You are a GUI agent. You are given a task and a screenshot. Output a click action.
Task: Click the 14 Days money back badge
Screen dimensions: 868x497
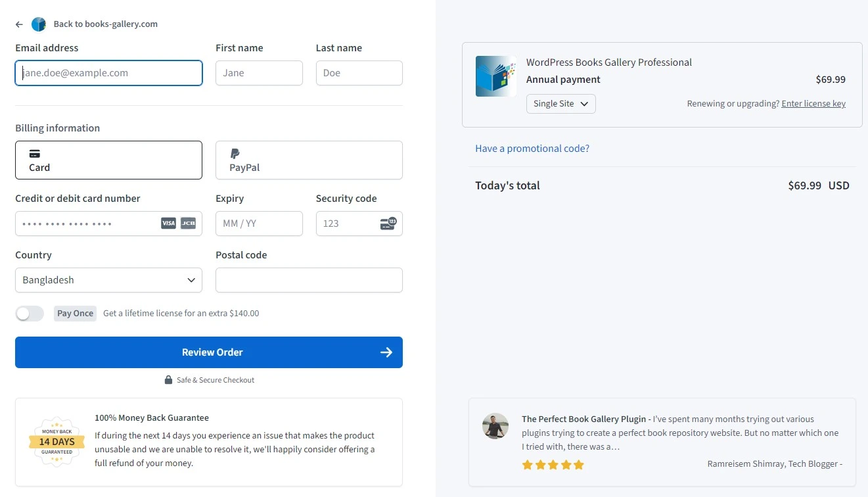[57, 442]
